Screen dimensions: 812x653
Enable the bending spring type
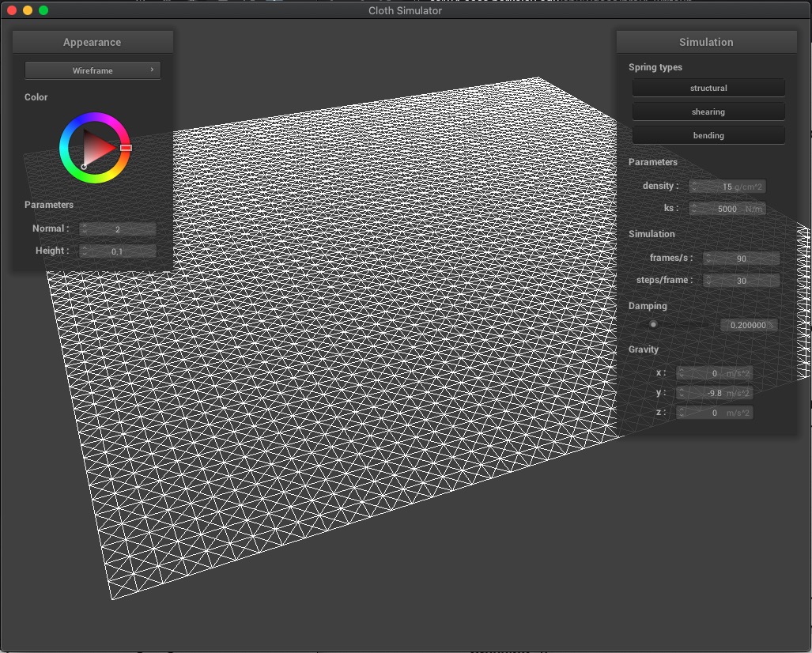coord(708,134)
